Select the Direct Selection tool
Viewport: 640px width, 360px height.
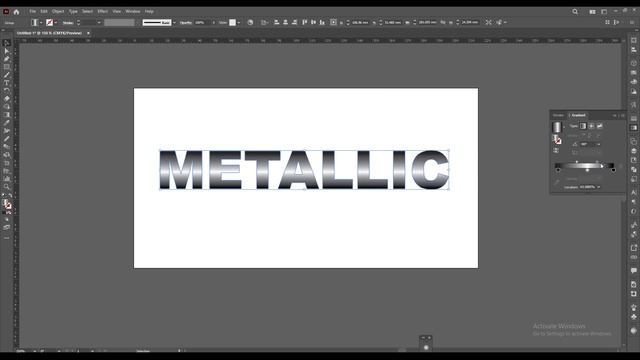(7, 51)
